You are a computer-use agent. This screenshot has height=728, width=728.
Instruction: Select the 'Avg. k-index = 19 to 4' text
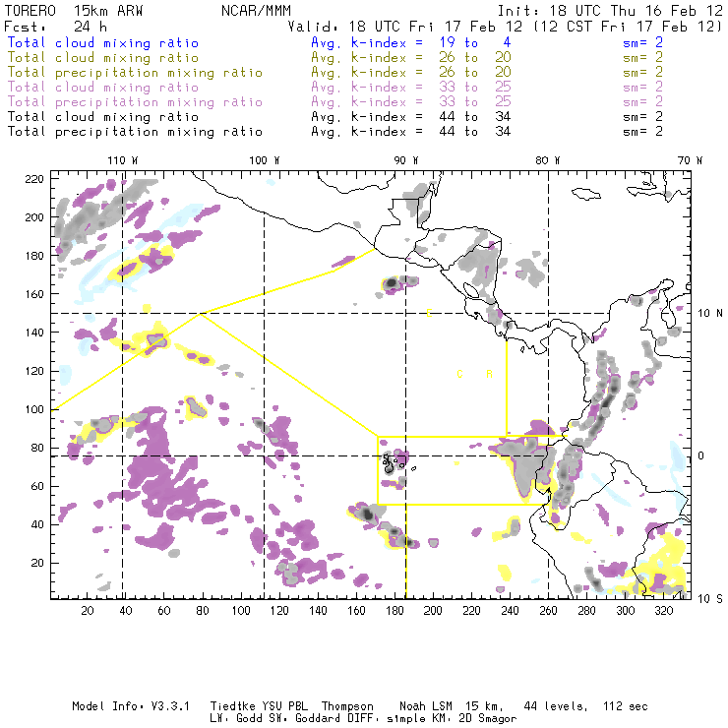411,43
